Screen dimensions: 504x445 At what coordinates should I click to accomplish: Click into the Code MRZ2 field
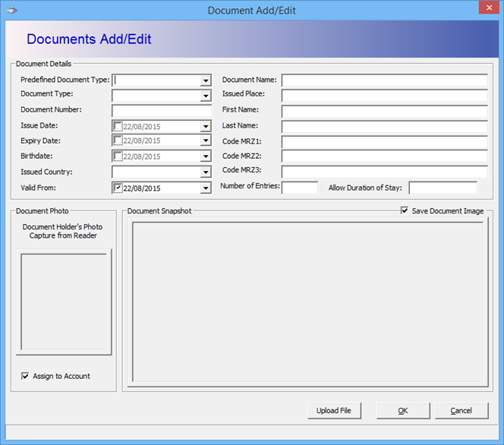pos(384,156)
